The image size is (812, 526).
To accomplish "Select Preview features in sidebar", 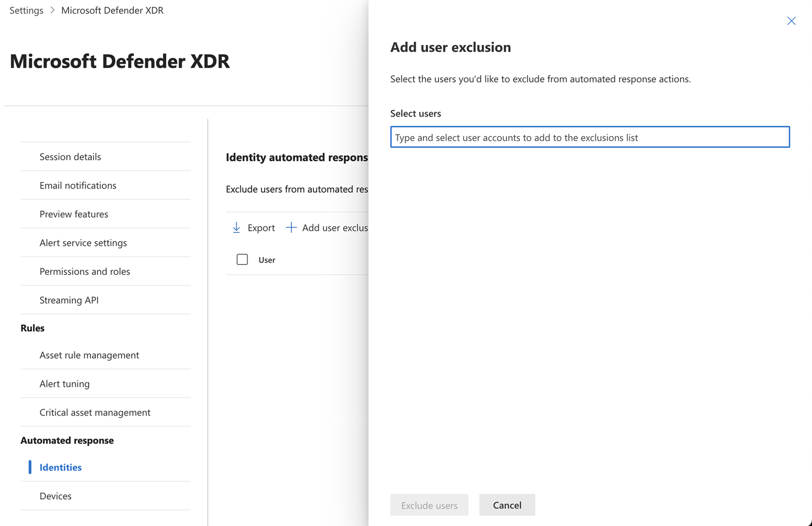I will click(106, 214).
